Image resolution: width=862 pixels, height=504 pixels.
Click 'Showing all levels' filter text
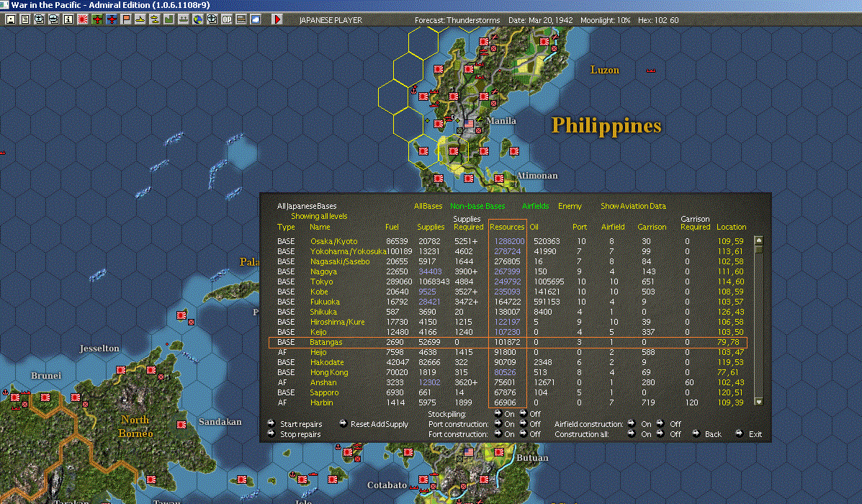[x=319, y=216]
